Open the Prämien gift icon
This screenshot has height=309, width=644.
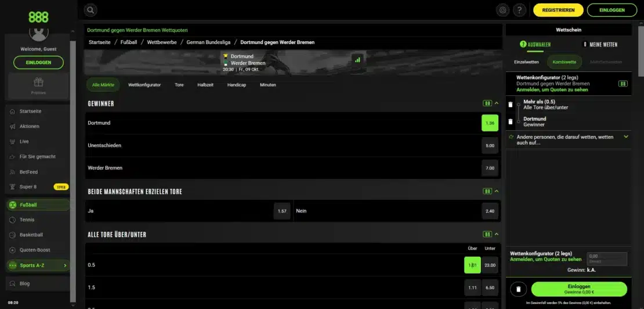[x=39, y=82]
